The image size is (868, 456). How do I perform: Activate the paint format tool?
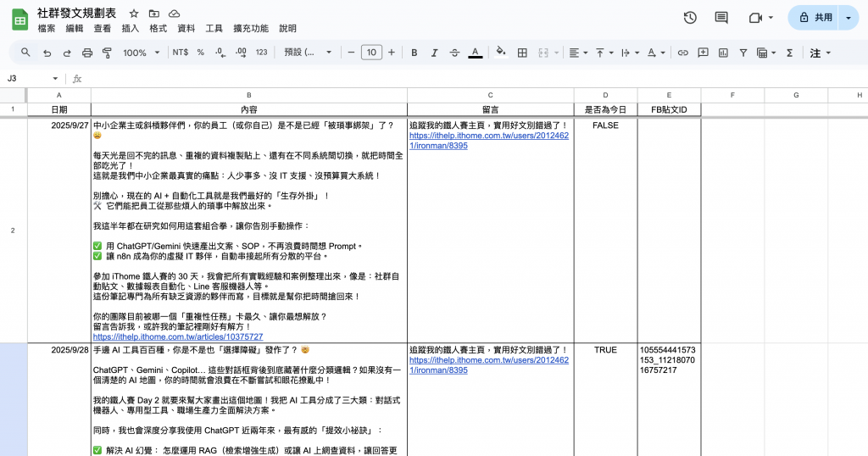[107, 53]
